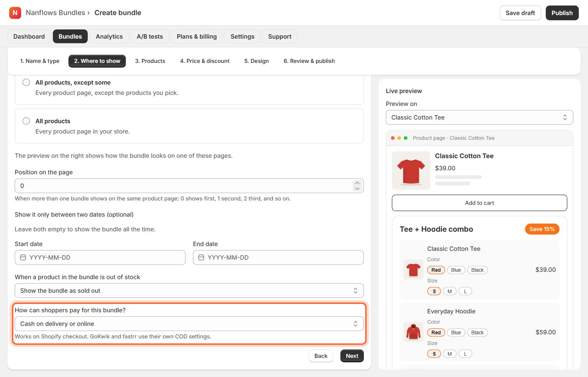
Task: Click the Everyday Hoodie bundle thumbnail
Action: pos(413,332)
